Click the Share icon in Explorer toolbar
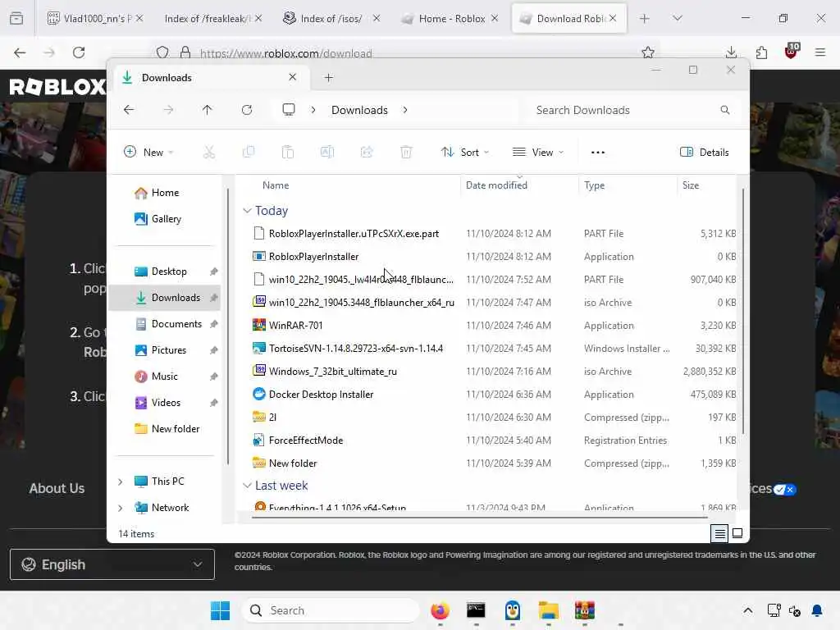The height and width of the screenshot is (630, 840). coord(367,152)
